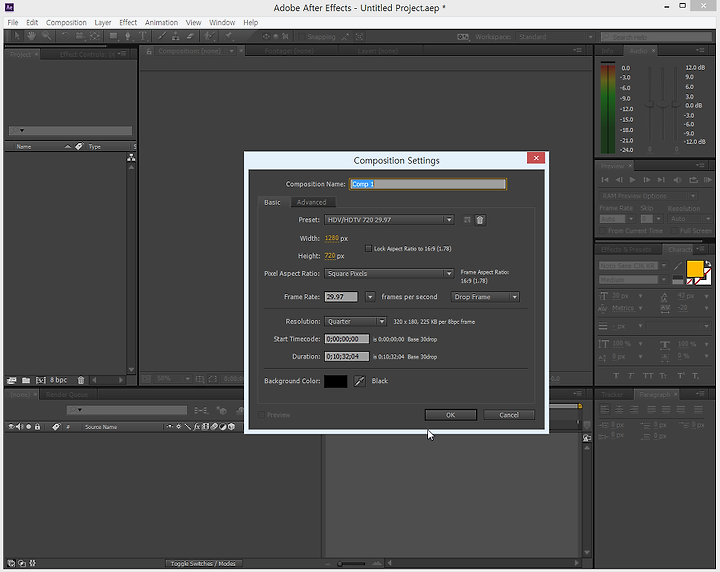Screen dimensions: 720x572
Task: Click the save preset icon beside Preset
Action: click(x=467, y=220)
